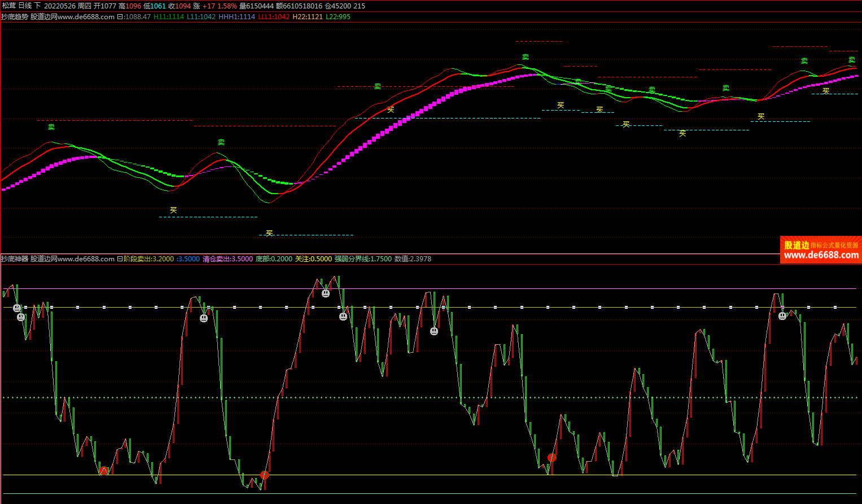862x504 pixels.
Task: Click the red circle at the oscillator's deepest trough
Action: tap(264, 475)
